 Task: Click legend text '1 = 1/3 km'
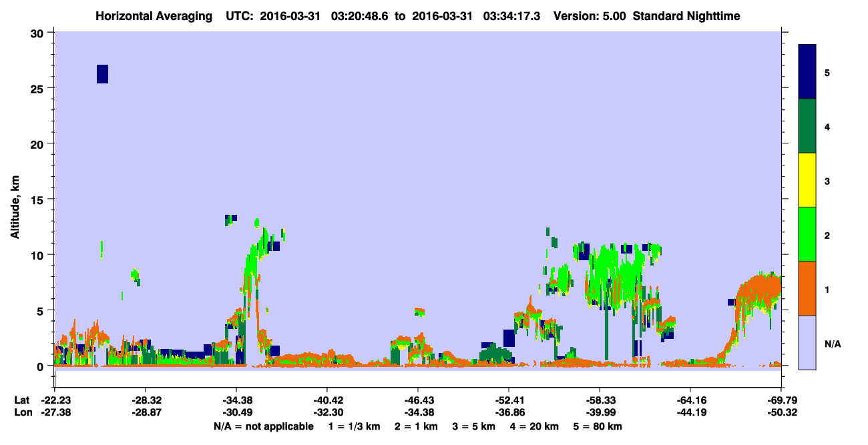pyautogui.click(x=354, y=426)
